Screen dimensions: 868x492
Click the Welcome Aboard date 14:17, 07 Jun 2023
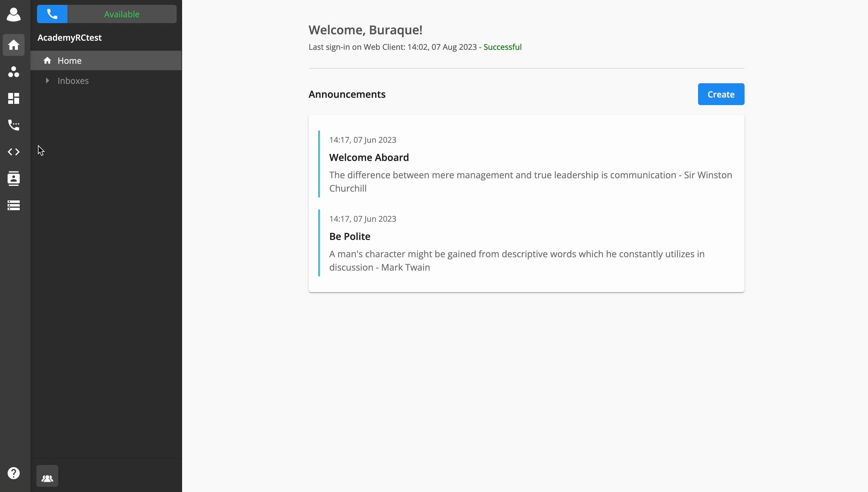pyautogui.click(x=363, y=140)
